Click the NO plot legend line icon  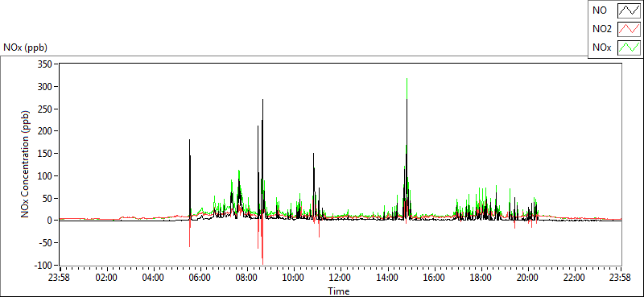(x=630, y=11)
